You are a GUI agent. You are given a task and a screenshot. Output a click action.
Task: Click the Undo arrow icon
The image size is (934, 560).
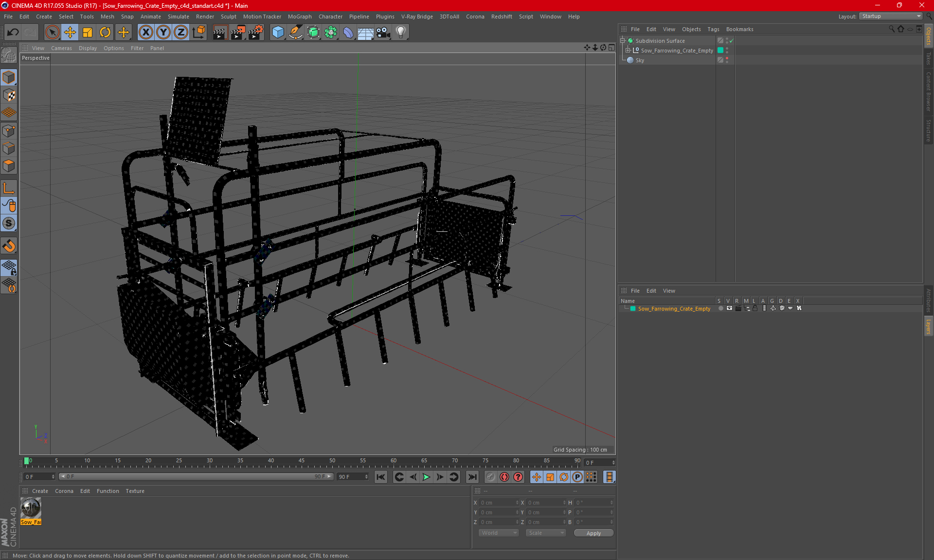click(13, 32)
